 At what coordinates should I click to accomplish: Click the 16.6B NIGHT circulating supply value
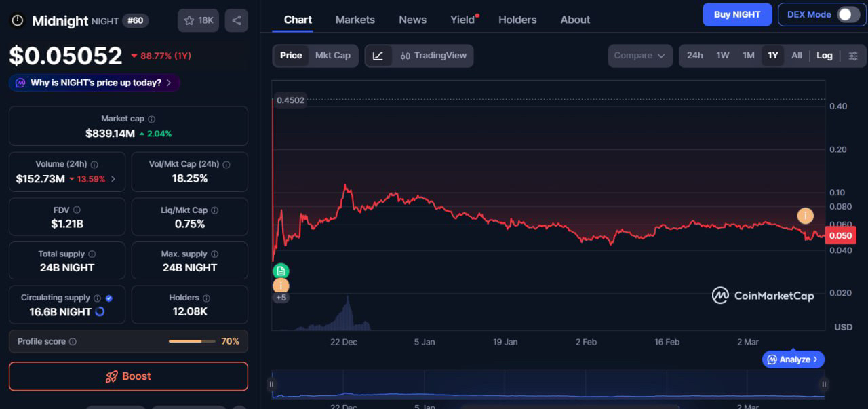(60, 312)
